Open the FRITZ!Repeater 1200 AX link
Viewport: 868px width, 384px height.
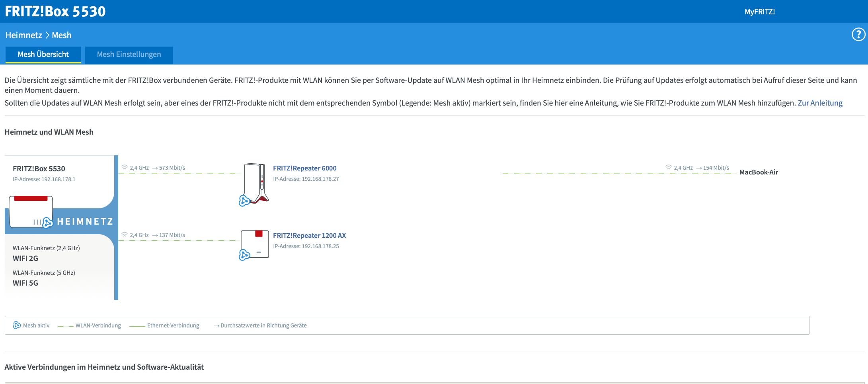pyautogui.click(x=309, y=235)
